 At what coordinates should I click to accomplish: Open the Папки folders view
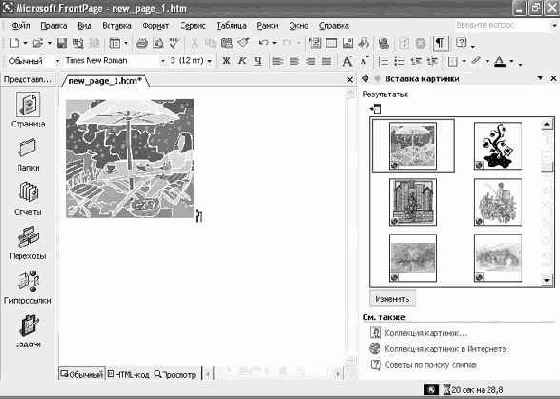[x=28, y=154]
